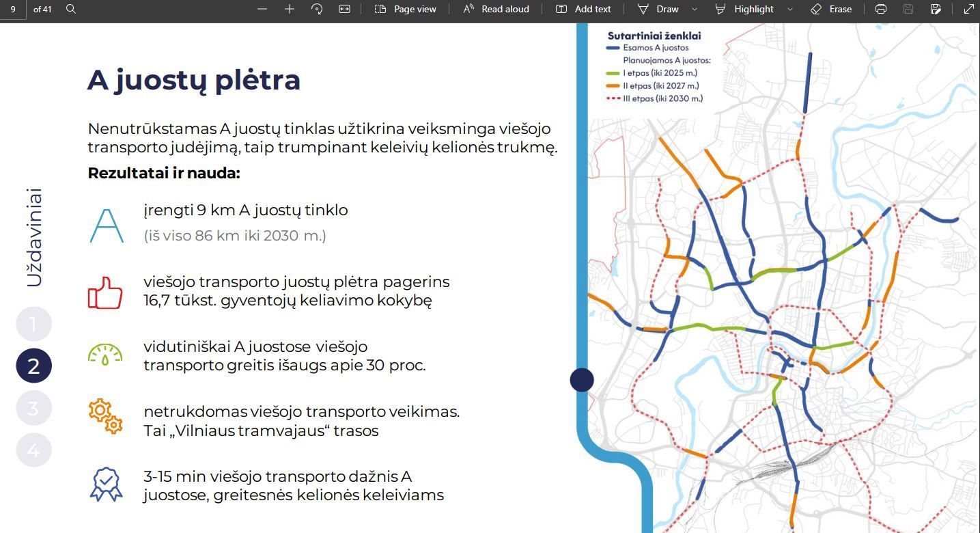This screenshot has height=533, width=980.
Task: Activate the Draw pen tool
Action: coord(658,9)
